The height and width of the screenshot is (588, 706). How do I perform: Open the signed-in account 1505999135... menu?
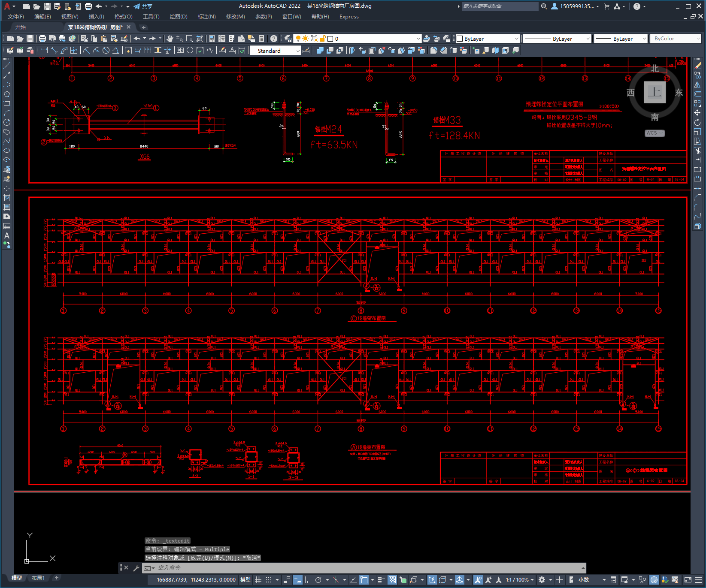[575, 6]
